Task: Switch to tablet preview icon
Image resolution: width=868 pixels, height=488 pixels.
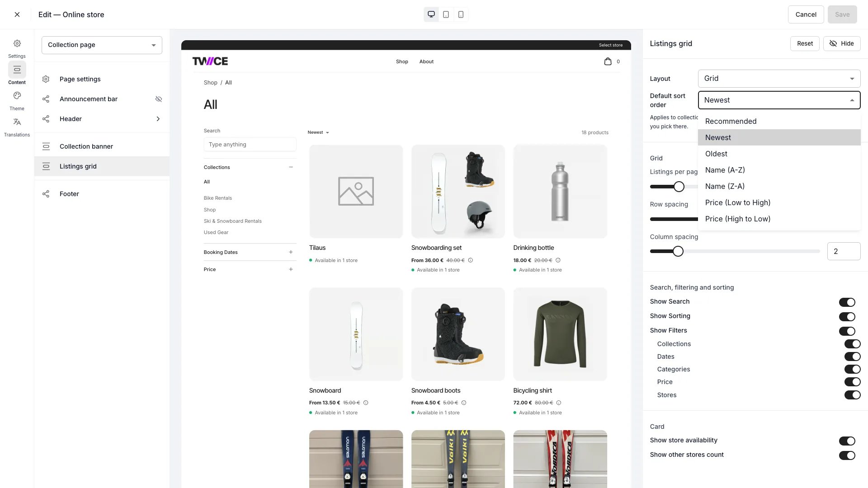Action: (x=446, y=14)
